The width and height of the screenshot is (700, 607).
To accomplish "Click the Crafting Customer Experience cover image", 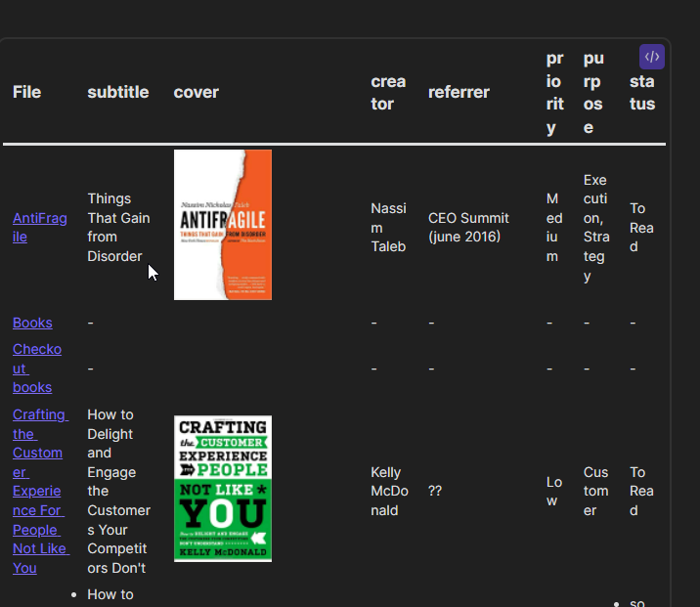I will click(x=223, y=489).
